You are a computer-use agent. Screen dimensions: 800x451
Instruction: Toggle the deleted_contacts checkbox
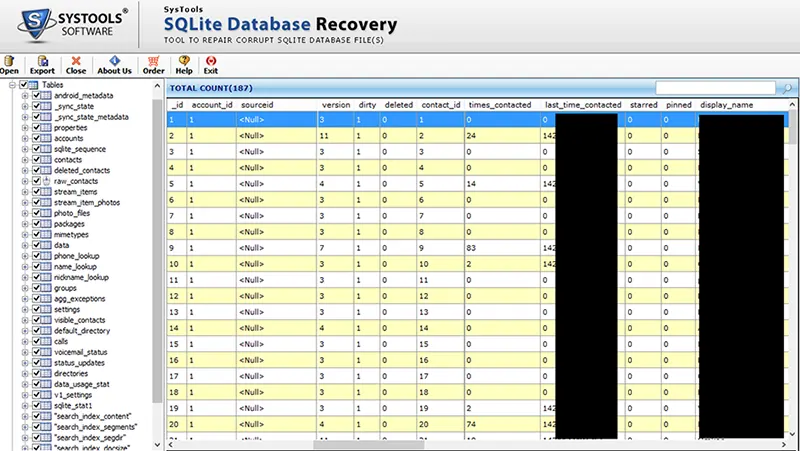pos(36,170)
